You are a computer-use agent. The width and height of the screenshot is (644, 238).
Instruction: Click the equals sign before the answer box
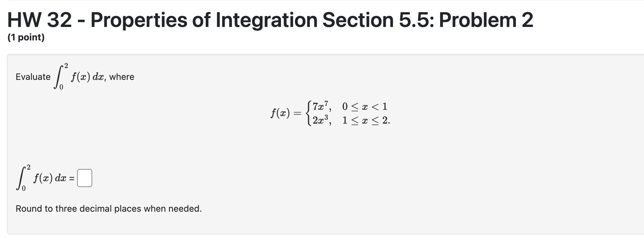[71, 178]
